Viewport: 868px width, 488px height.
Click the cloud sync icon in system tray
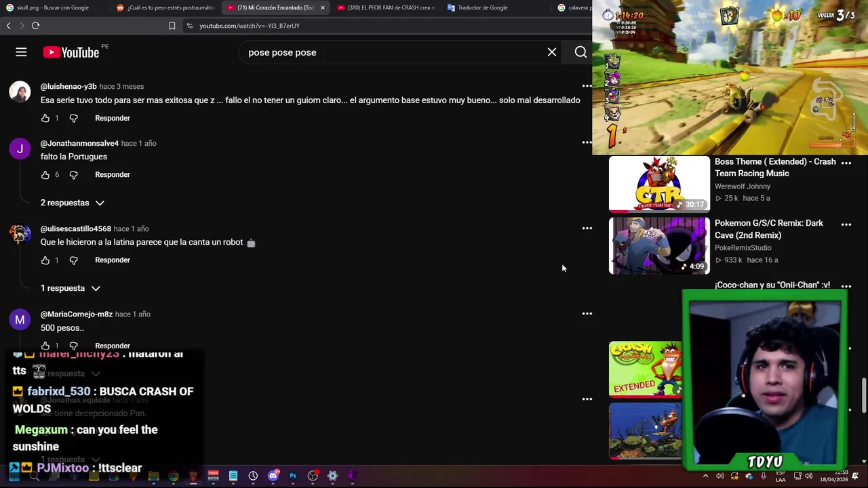749,476
